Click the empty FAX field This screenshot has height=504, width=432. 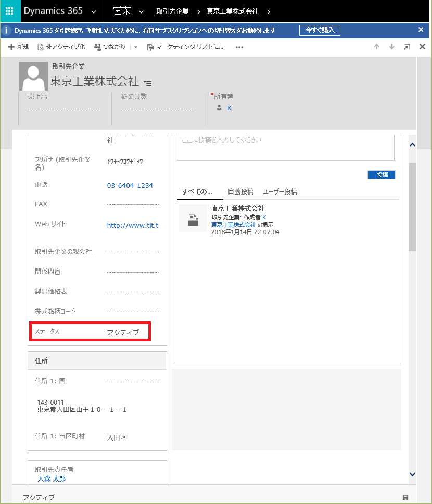[133, 204]
